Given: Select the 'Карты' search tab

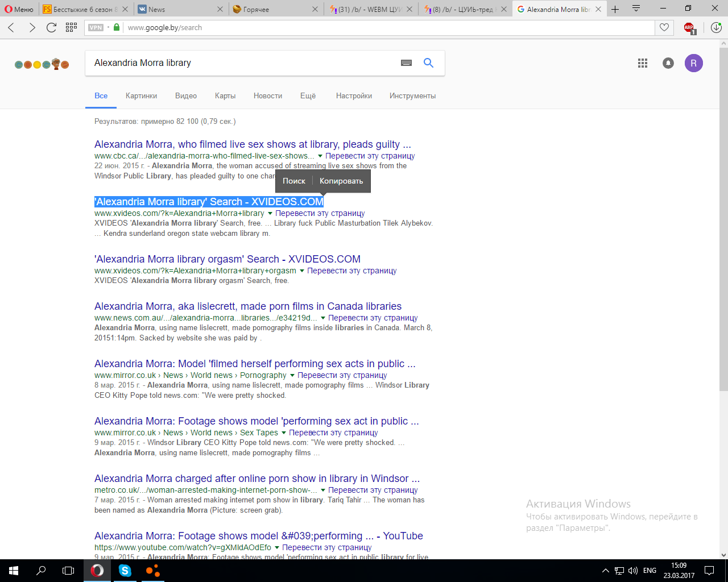Looking at the screenshot, I should (x=225, y=96).
